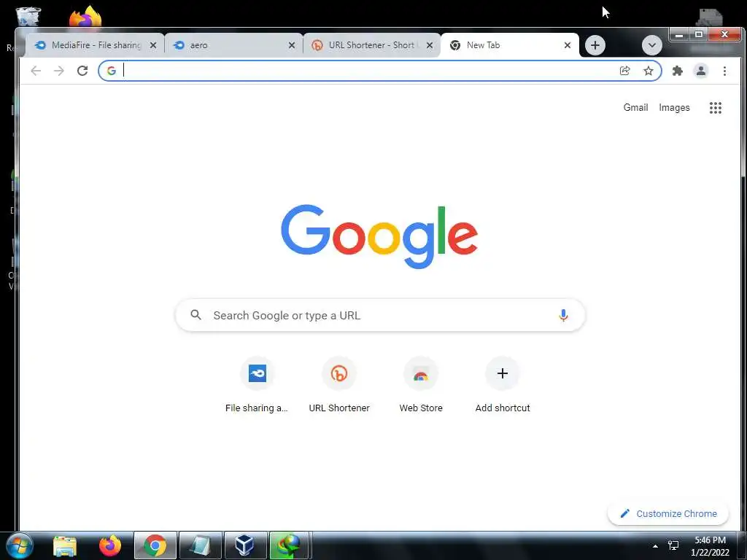The height and width of the screenshot is (560, 747).
Task: Open Chrome's three-dot menu
Action: tap(724, 71)
